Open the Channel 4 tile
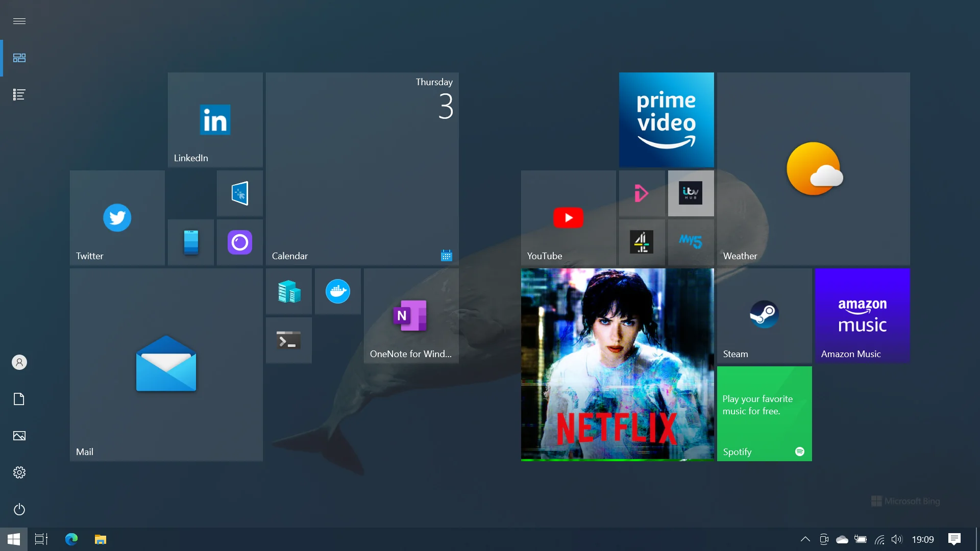This screenshot has height=551, width=980. (642, 242)
